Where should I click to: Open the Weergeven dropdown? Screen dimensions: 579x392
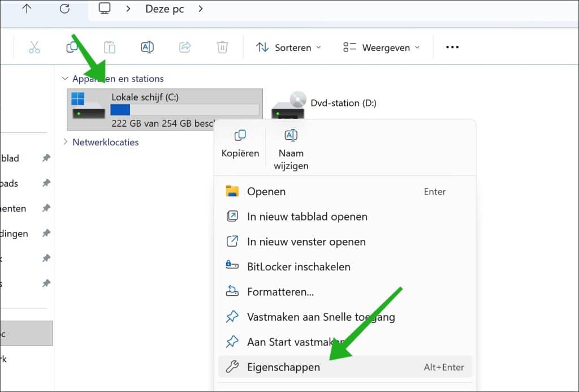pos(382,48)
